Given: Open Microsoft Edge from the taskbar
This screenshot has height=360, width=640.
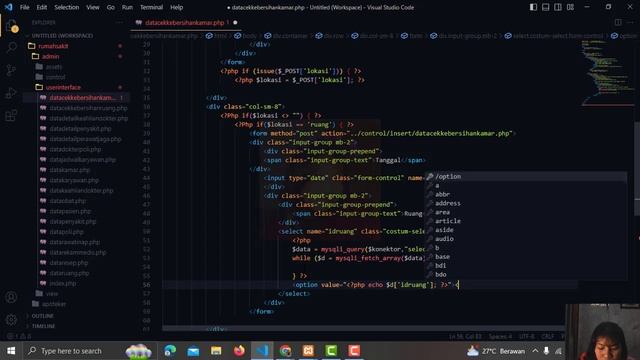Looking at the screenshot, I should (170, 351).
